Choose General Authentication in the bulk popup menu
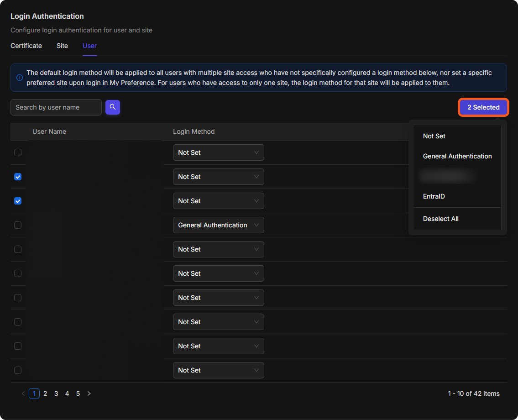 click(x=458, y=156)
